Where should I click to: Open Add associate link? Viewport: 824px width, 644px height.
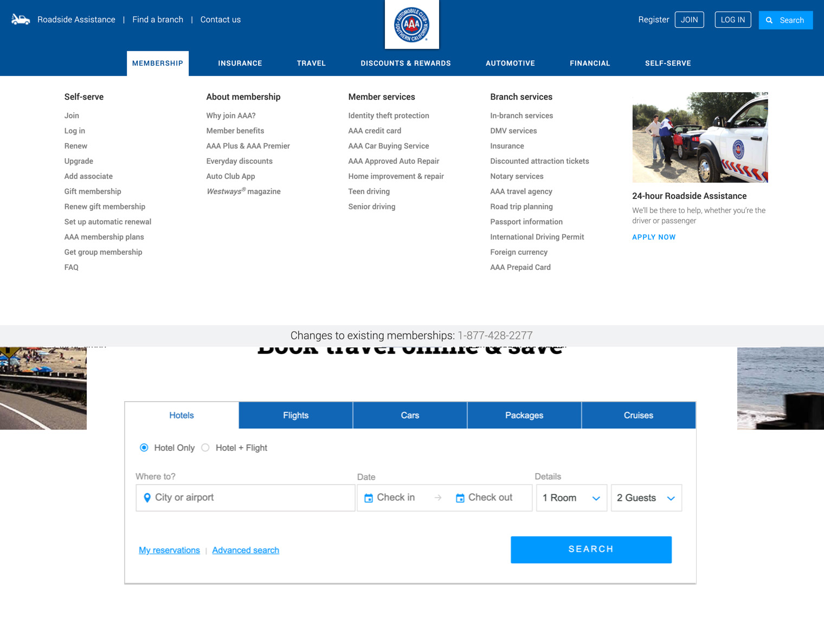pyautogui.click(x=88, y=176)
